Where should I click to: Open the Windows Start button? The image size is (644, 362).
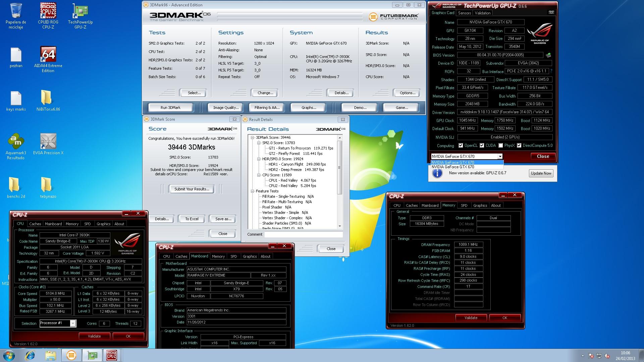9,355
